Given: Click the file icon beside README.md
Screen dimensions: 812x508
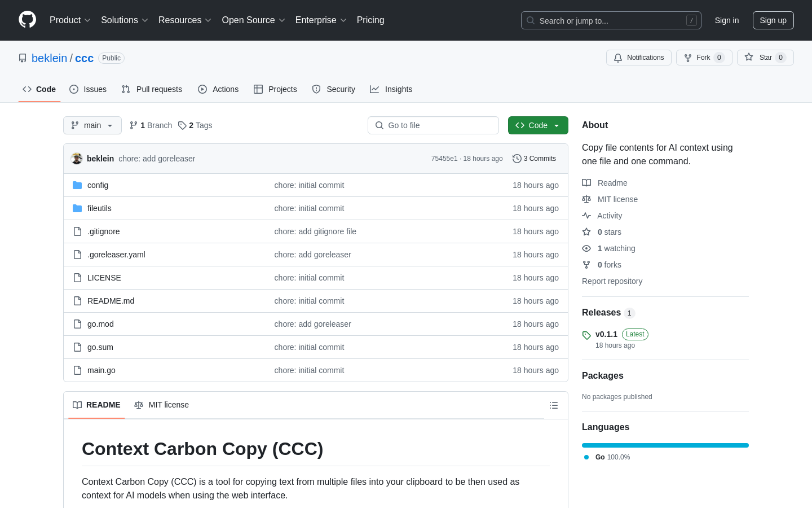Looking at the screenshot, I should click(x=77, y=301).
